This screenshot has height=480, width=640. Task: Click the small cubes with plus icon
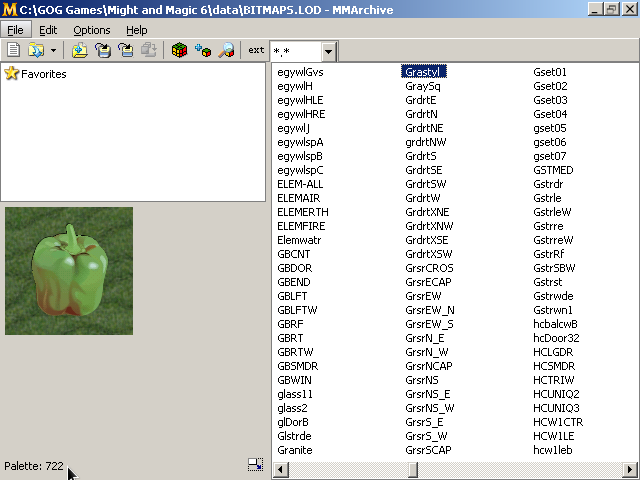click(203, 50)
